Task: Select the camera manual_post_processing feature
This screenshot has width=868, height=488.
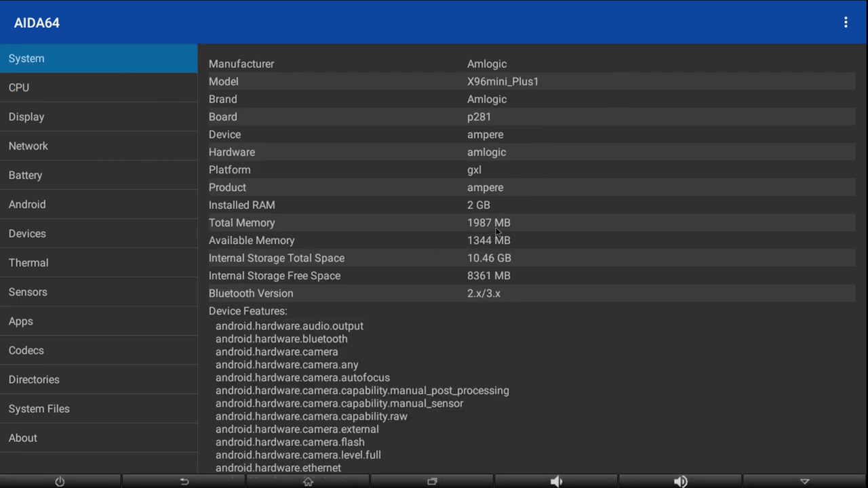Action: pos(362,390)
